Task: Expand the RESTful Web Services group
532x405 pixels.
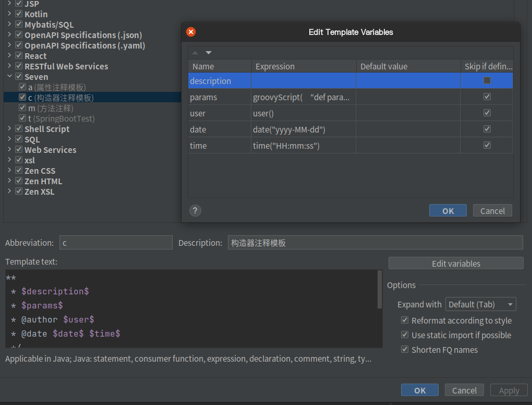Action: click(x=9, y=66)
